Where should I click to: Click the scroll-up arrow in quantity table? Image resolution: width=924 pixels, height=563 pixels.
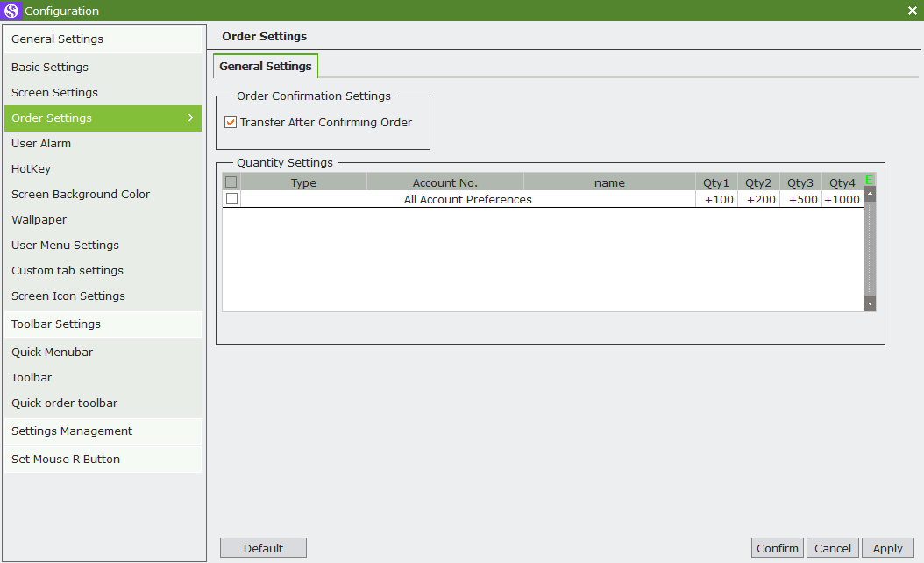click(870, 194)
